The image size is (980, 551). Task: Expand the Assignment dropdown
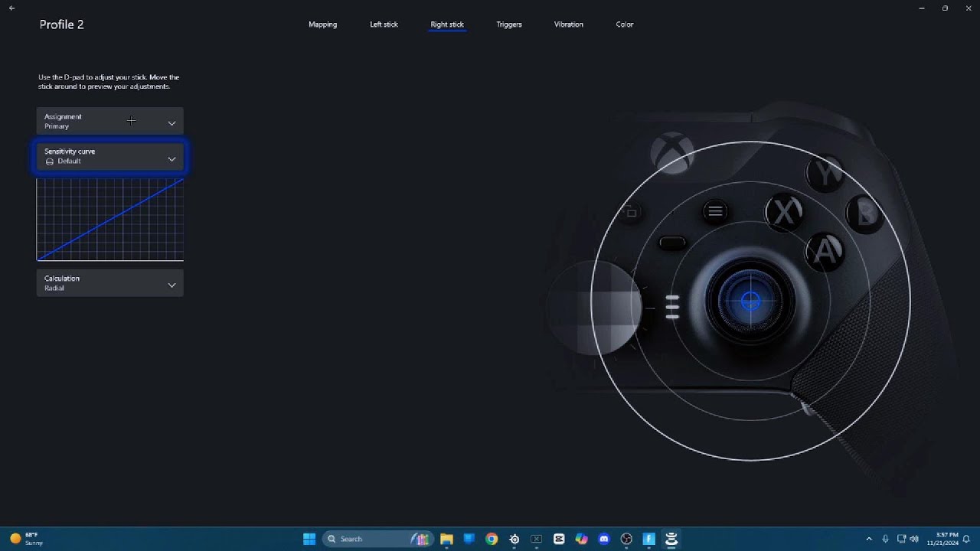[110, 121]
